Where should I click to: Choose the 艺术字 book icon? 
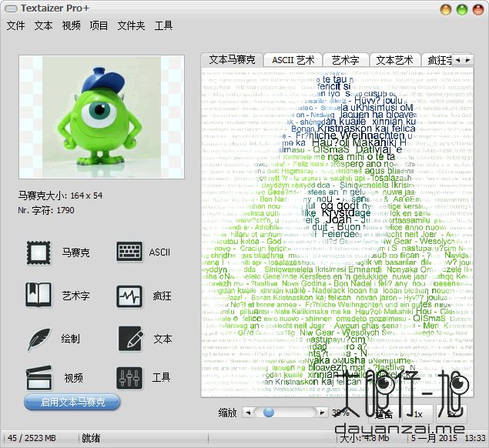[x=39, y=295]
